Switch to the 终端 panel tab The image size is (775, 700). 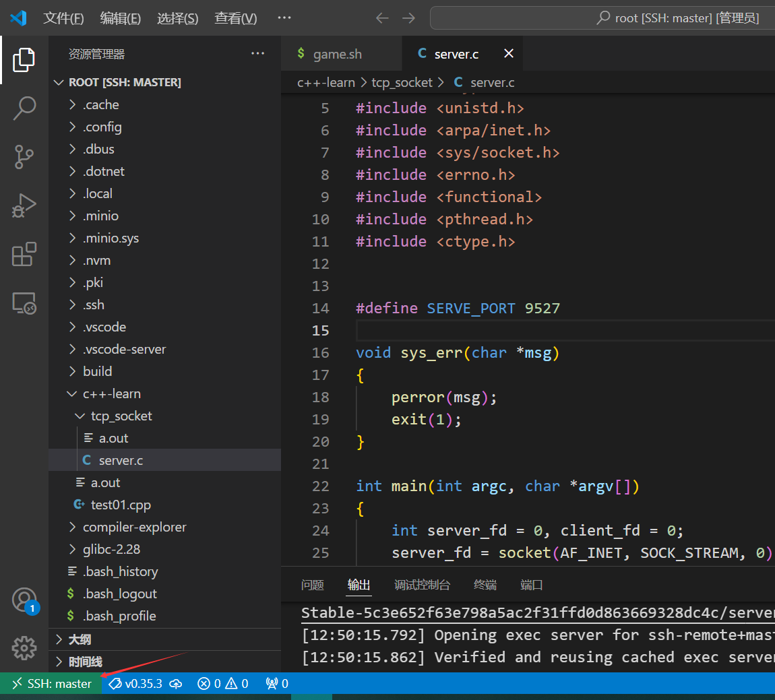pos(485,585)
